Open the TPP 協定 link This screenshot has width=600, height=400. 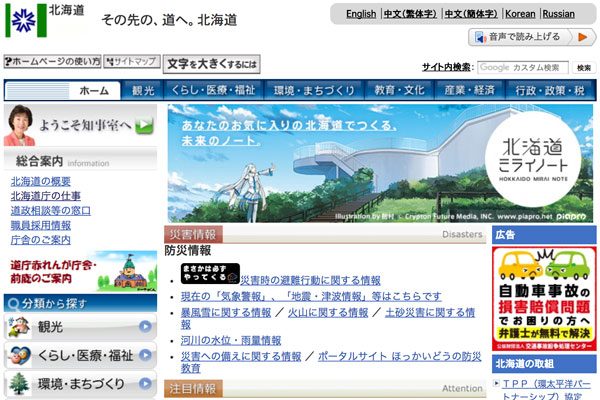point(547,390)
